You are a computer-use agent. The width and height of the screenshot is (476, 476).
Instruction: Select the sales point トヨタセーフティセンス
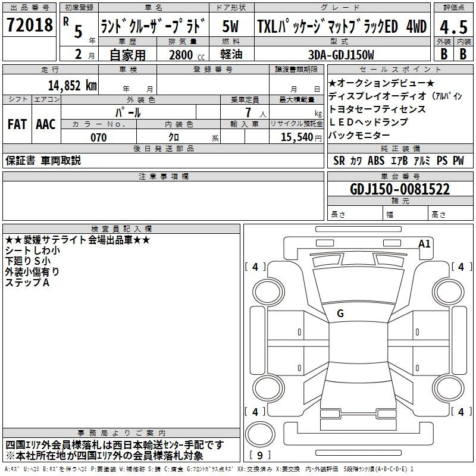pyautogui.click(x=377, y=109)
